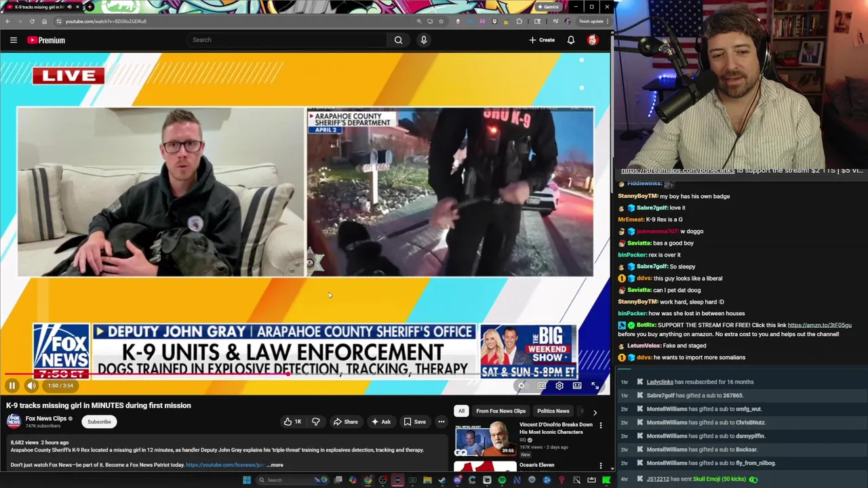868x488 pixels.
Task: Open a new browser tab
Action: (90, 7)
